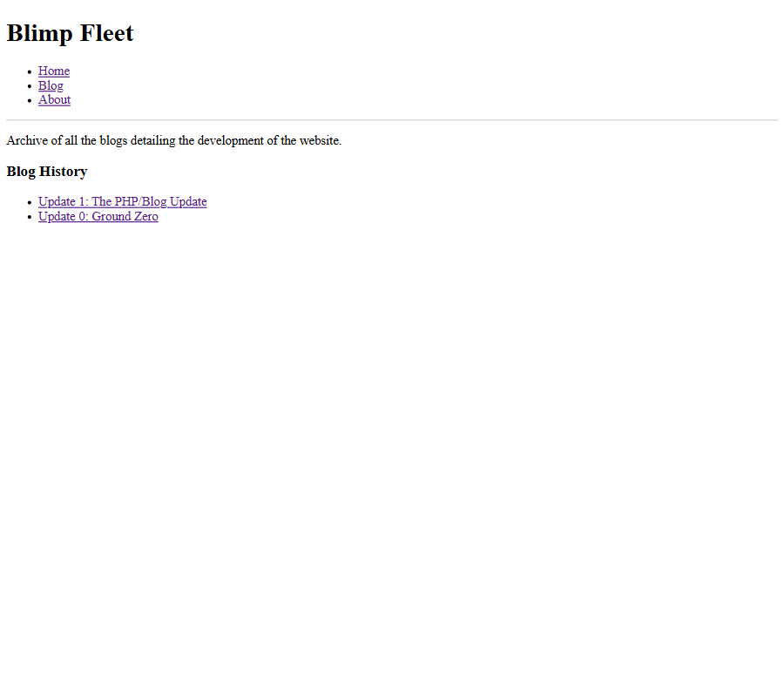784x697 pixels.
Task: Open the Home navigation link
Action: (53, 71)
